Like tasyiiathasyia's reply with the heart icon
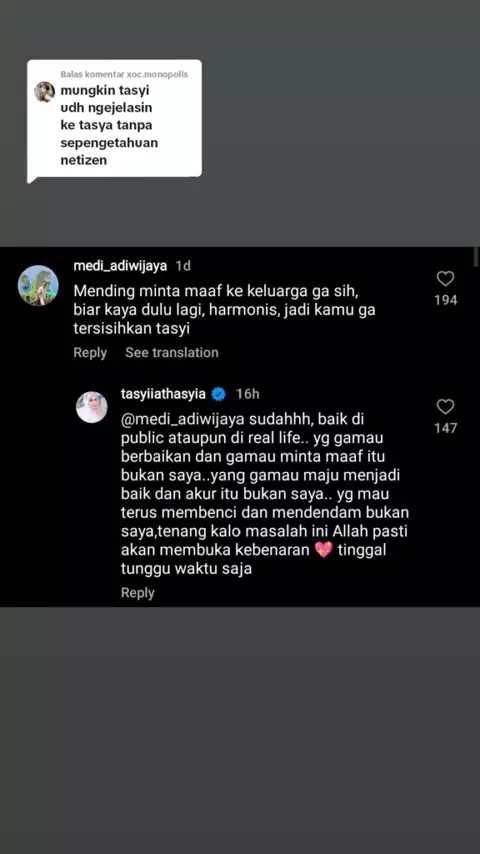The image size is (480, 854). point(445,407)
